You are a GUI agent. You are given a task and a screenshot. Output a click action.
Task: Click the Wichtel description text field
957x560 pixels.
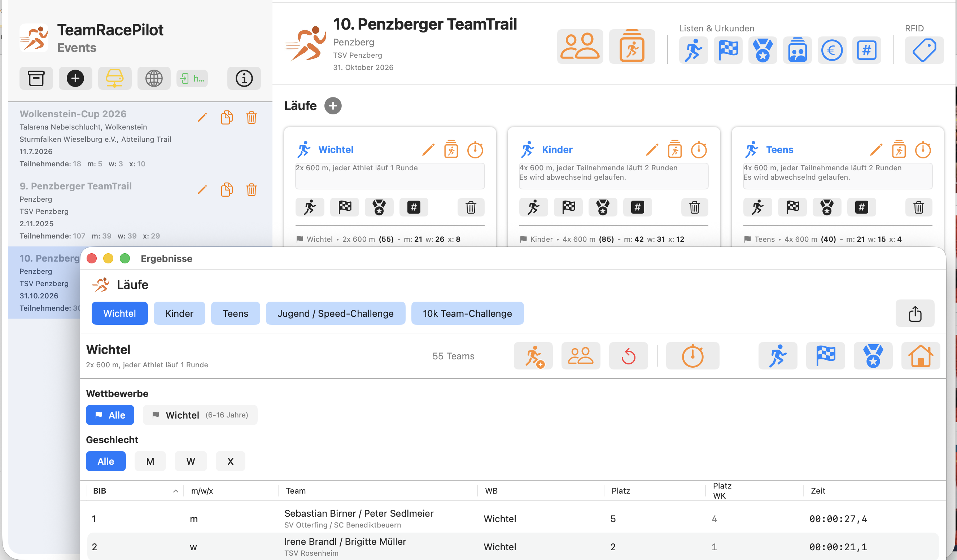click(390, 176)
